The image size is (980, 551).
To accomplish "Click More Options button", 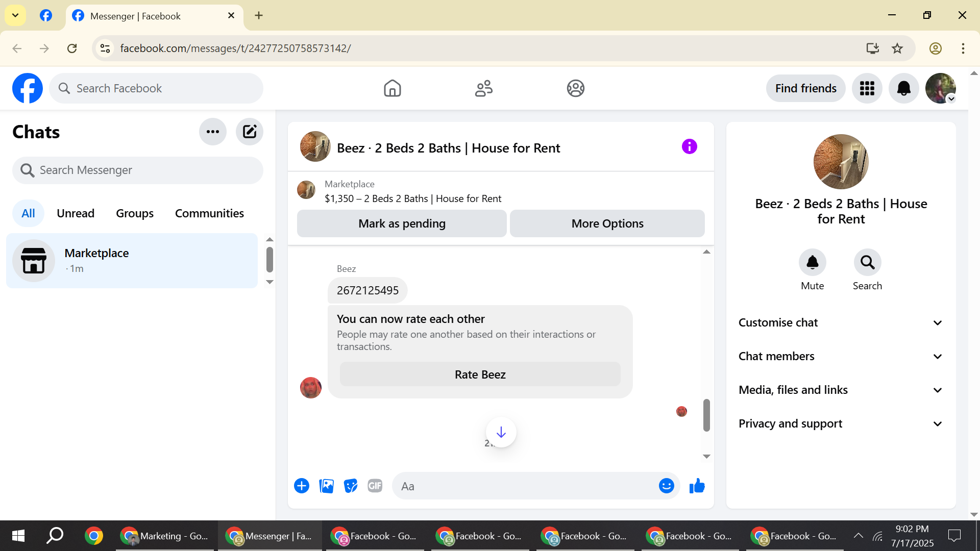I will click(x=607, y=223).
